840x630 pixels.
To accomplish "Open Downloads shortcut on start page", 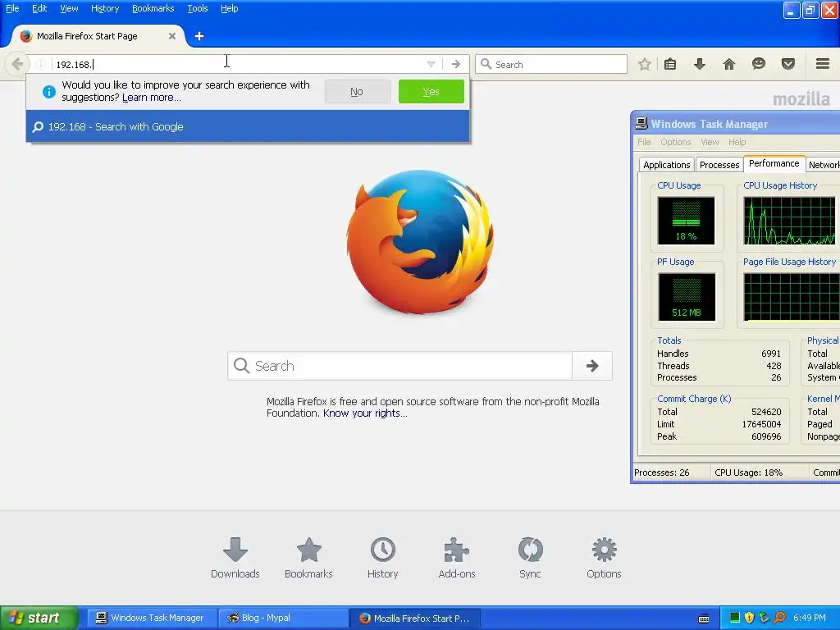I will (x=235, y=558).
